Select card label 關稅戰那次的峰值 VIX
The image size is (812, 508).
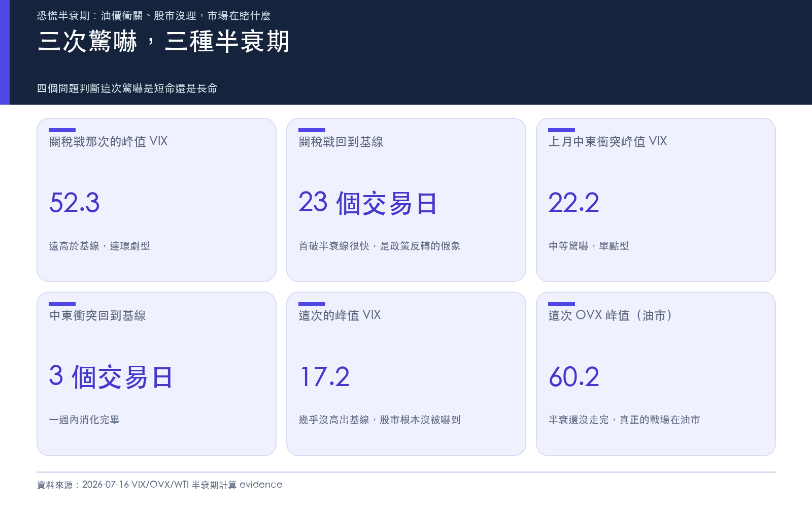(x=109, y=141)
